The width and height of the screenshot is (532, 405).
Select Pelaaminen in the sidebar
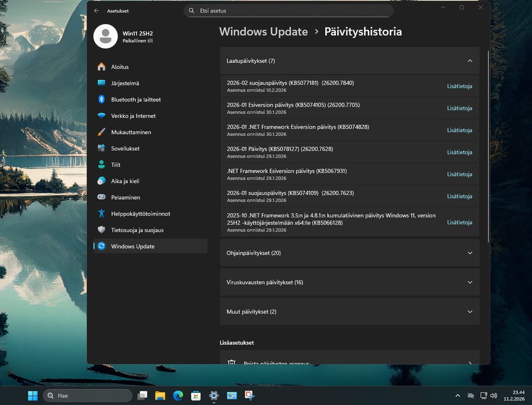125,198
